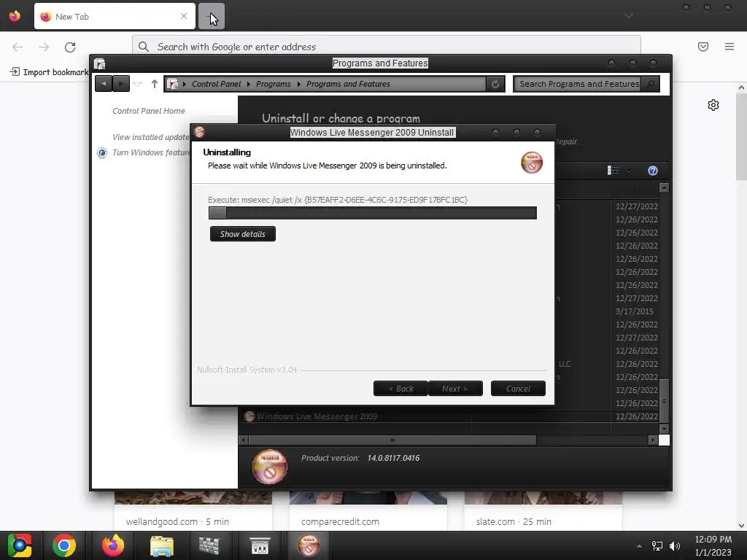Screen dimensions: 747x560
Task: Click the Next button in uninstaller
Action: point(455,389)
